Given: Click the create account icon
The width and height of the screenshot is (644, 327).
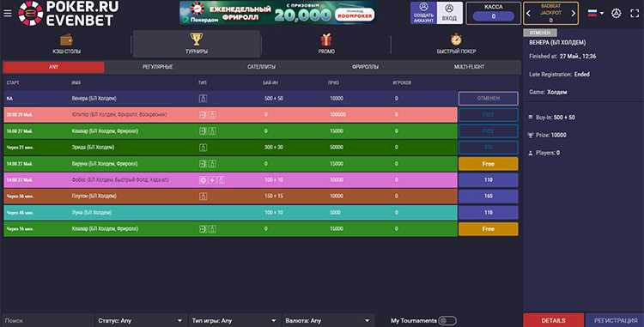Looking at the screenshot, I should coord(423,7).
